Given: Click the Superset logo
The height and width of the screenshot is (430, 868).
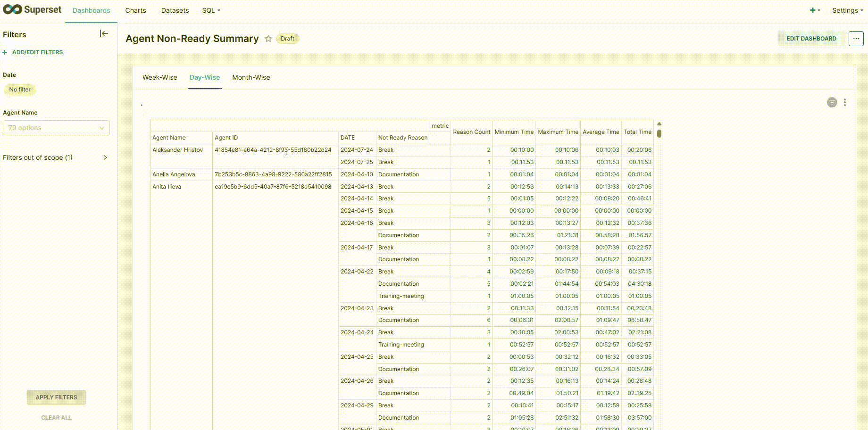Looking at the screenshot, I should coord(32,10).
